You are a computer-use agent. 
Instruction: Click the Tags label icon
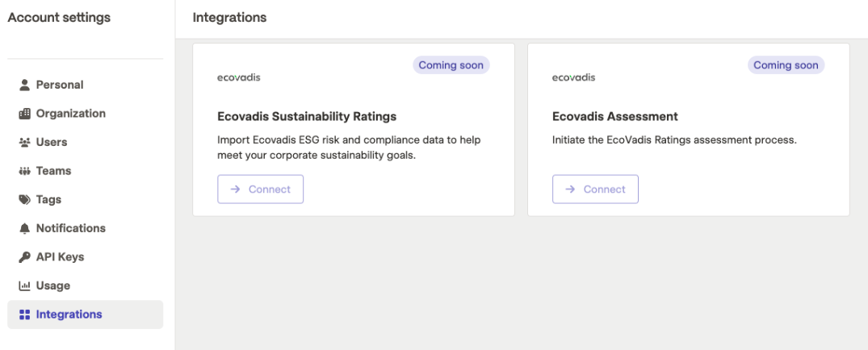(x=24, y=200)
